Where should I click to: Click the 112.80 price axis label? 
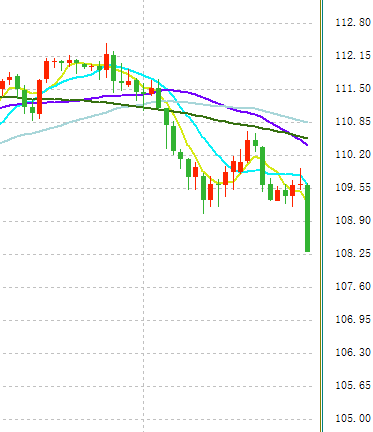coord(353,23)
